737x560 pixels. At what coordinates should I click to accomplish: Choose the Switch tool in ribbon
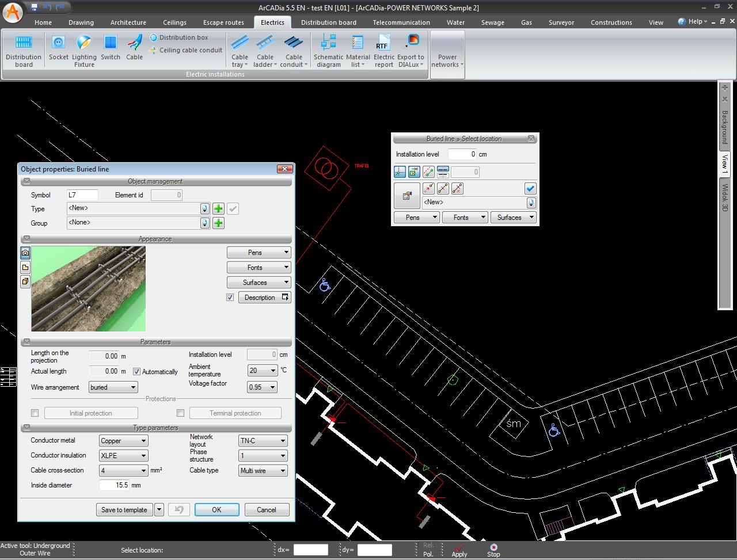click(x=111, y=43)
